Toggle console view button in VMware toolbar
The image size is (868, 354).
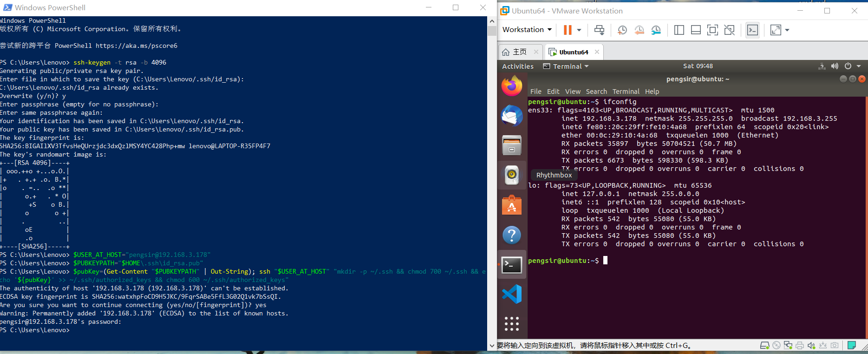click(752, 30)
